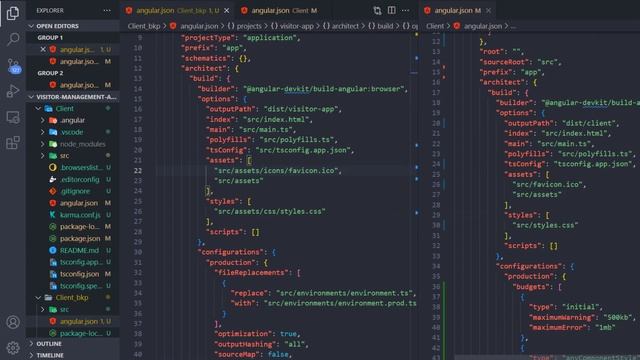Expand the node_modules folder
This screenshot has height=360, width=640.
(42, 144)
